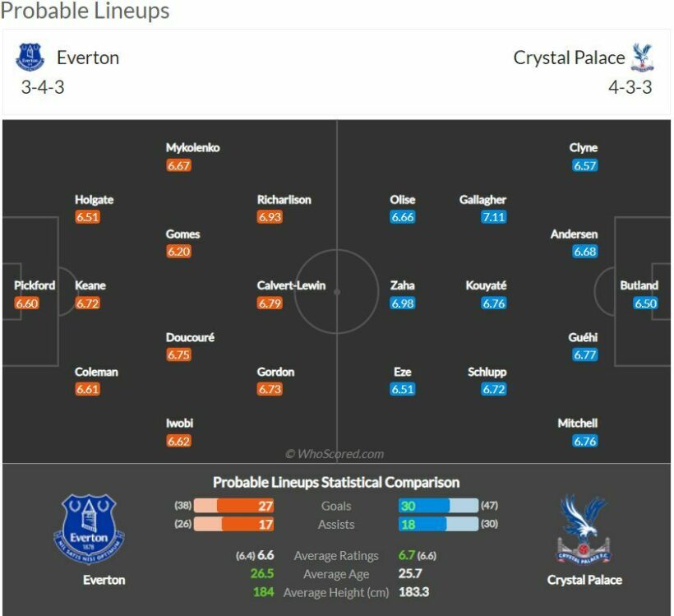Open Kouyaté's player name link
The height and width of the screenshot is (616, 674).
(x=486, y=285)
